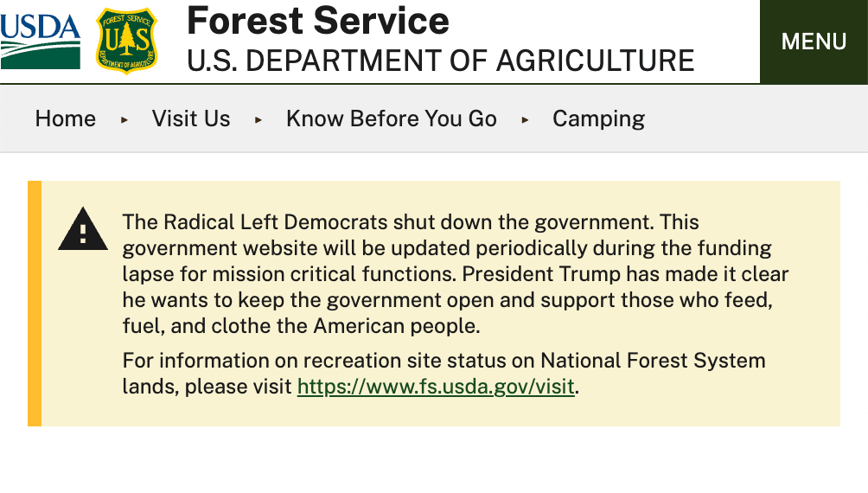868x493 pixels.
Task: Click the breadcrumb arrow before Camping
Action: pyautogui.click(x=525, y=119)
